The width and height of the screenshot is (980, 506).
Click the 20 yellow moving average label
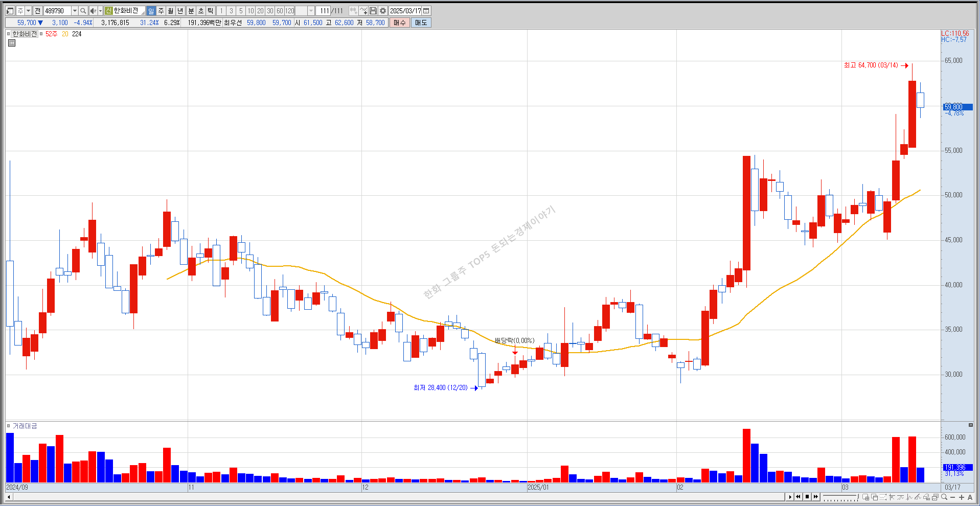65,34
